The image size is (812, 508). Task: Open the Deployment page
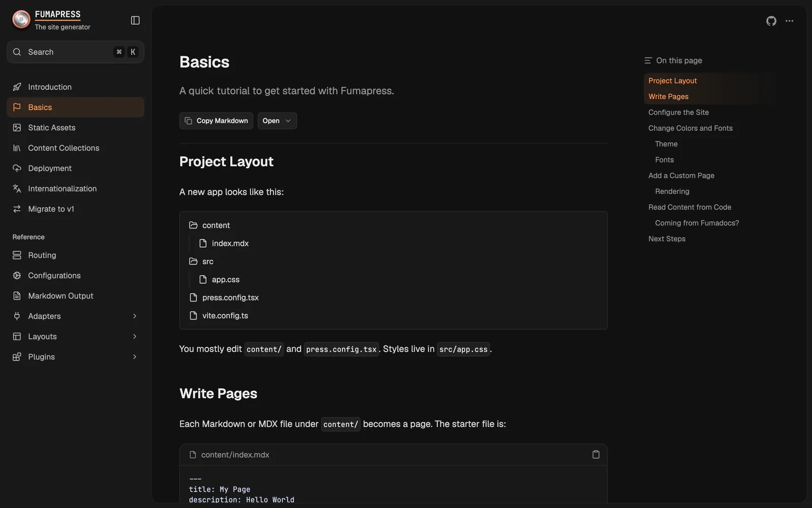76,168
